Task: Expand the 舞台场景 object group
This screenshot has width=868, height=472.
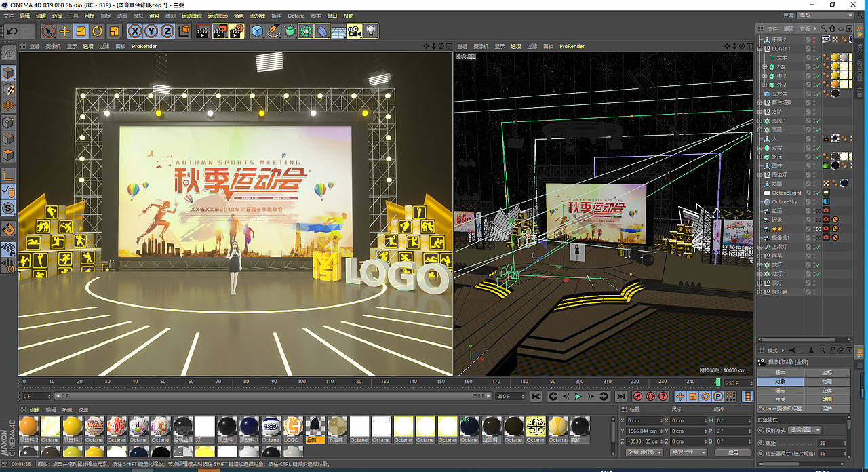Action: point(760,102)
